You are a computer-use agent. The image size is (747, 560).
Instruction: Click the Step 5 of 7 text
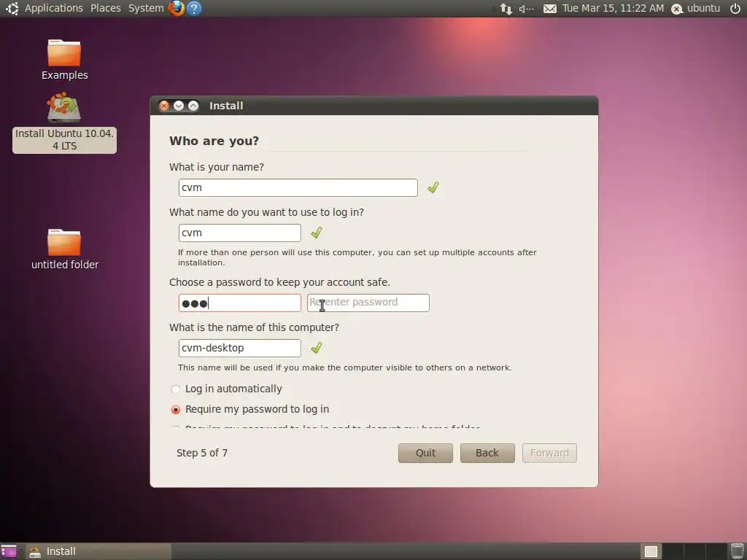pyautogui.click(x=202, y=453)
